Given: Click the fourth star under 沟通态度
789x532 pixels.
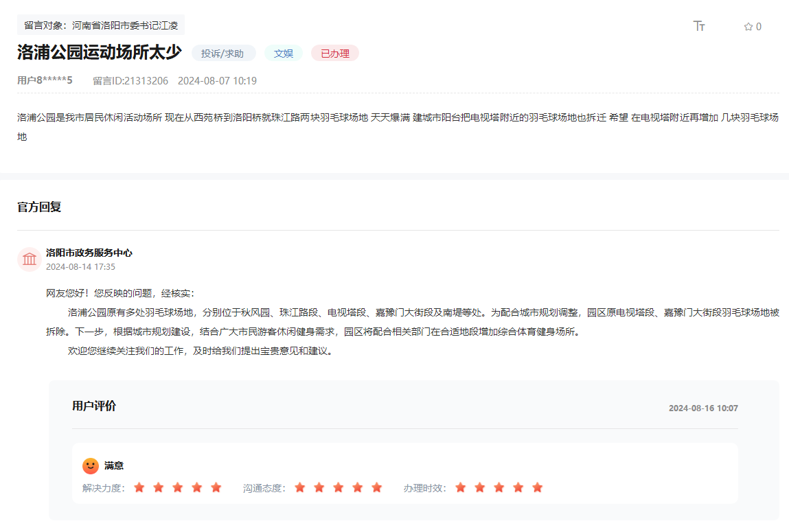Looking at the screenshot, I should [x=356, y=487].
